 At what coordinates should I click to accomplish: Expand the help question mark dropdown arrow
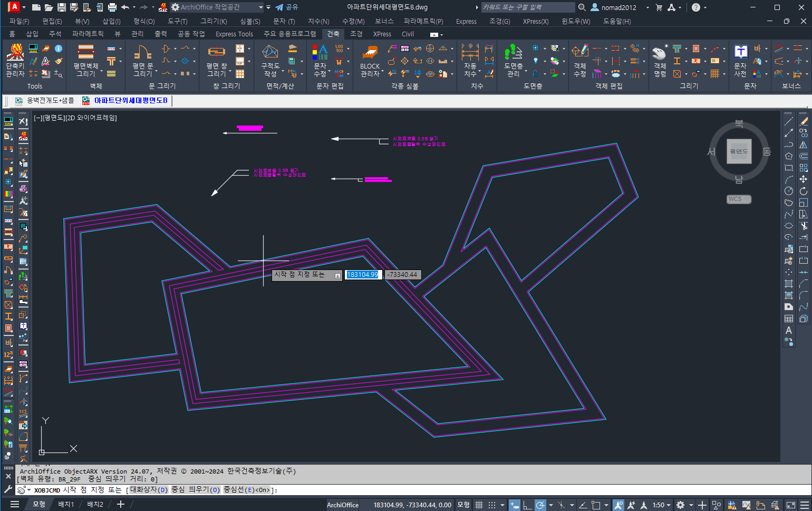tap(705, 7)
